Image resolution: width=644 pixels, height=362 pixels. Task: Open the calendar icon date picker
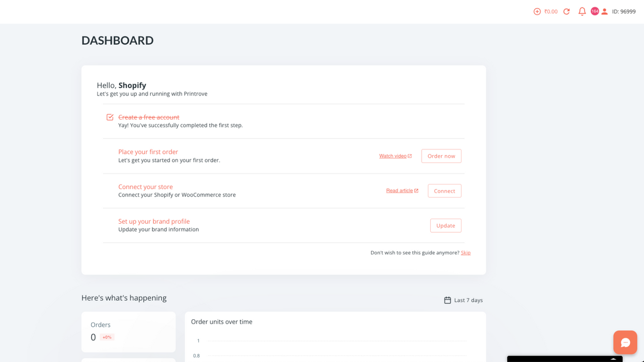click(x=447, y=300)
